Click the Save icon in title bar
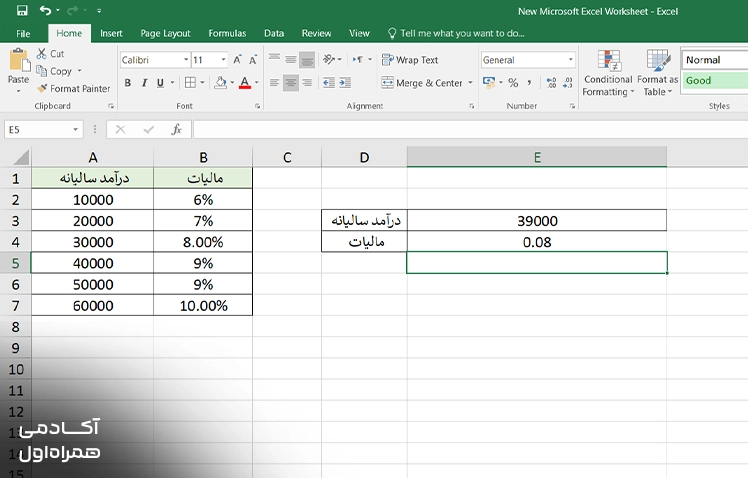Image resolution: width=748 pixels, height=478 pixels. [x=22, y=10]
